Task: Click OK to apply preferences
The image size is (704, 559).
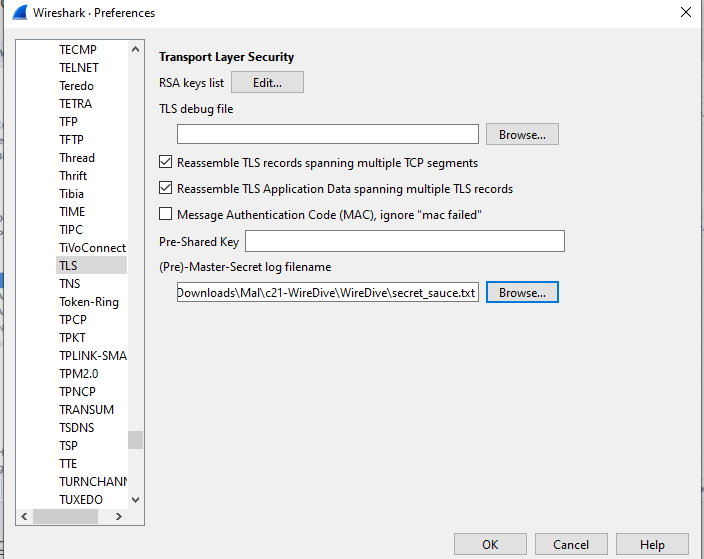Action: 490,545
